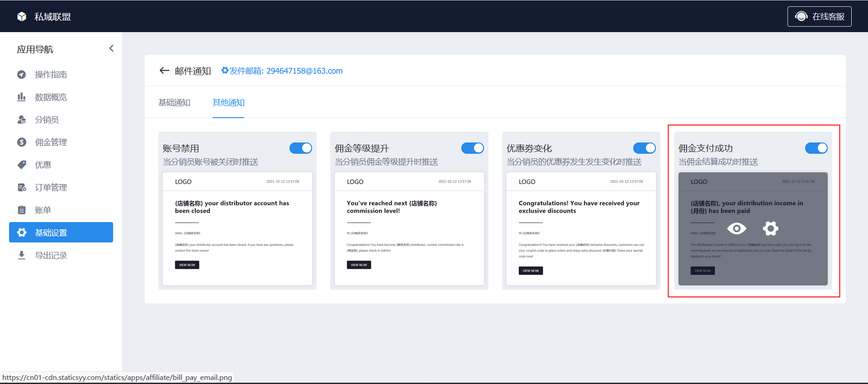Click the 操作指南 compass icon

coord(22,75)
